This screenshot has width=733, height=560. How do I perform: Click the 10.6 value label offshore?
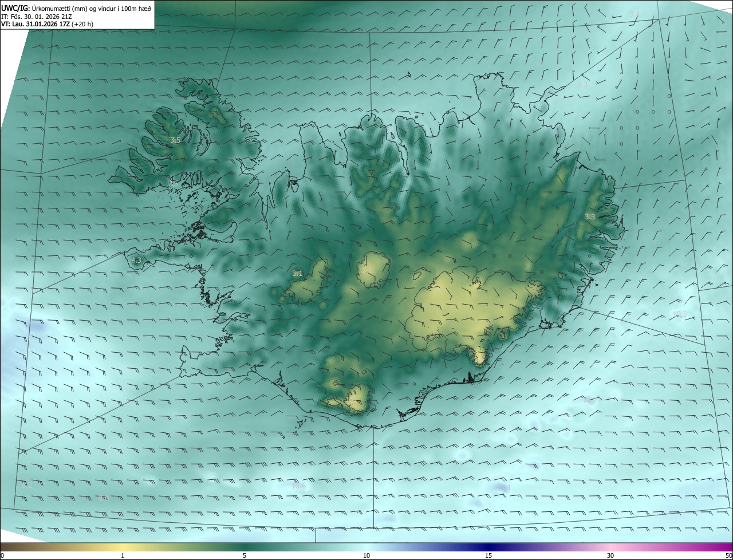pos(299,487)
